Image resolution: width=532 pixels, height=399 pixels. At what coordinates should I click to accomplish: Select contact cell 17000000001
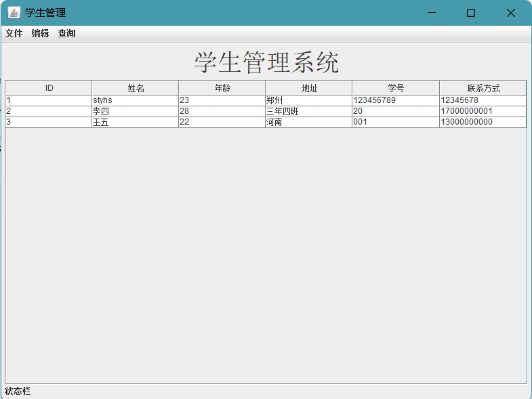(483, 111)
